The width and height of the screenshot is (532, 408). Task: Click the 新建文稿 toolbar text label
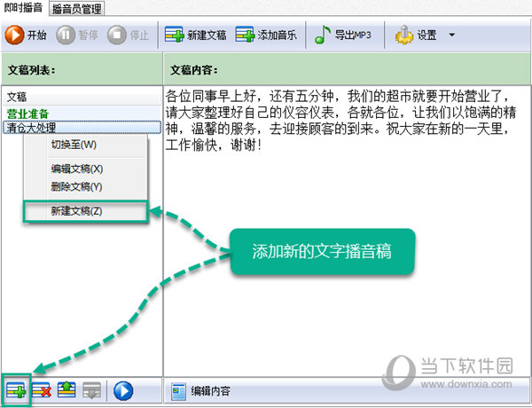207,35
